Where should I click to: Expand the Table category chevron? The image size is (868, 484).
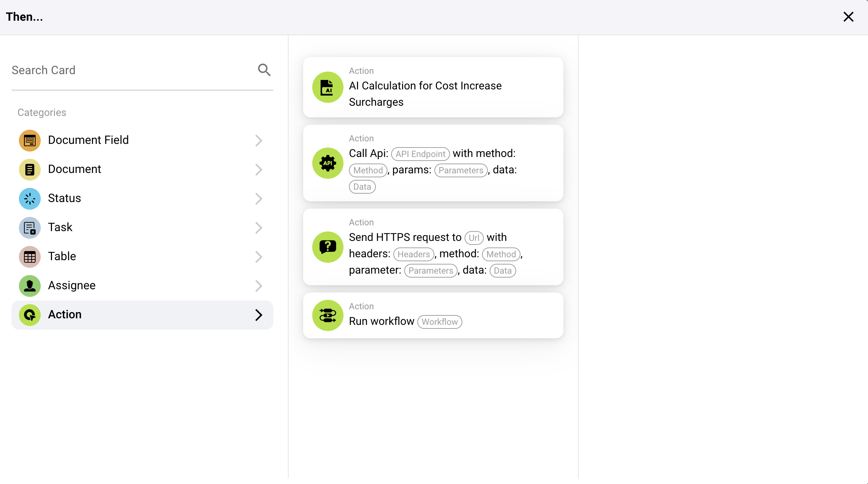click(258, 257)
